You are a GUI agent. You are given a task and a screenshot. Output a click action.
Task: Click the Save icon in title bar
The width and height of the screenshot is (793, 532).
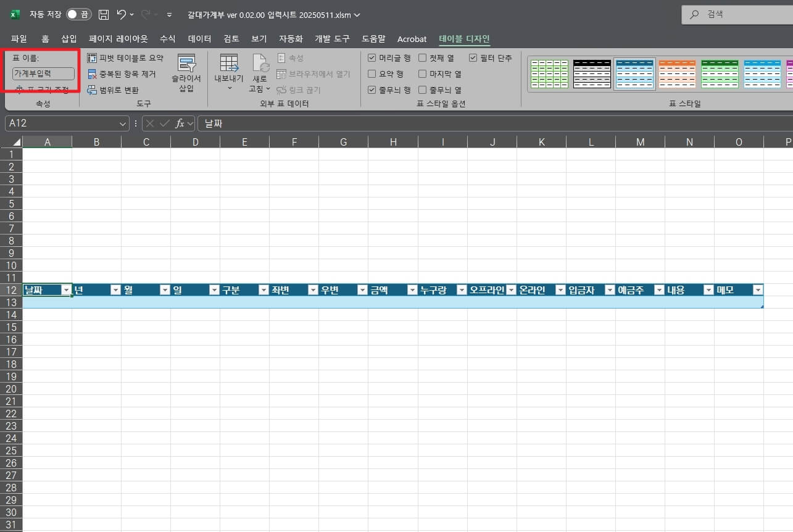[x=104, y=14]
